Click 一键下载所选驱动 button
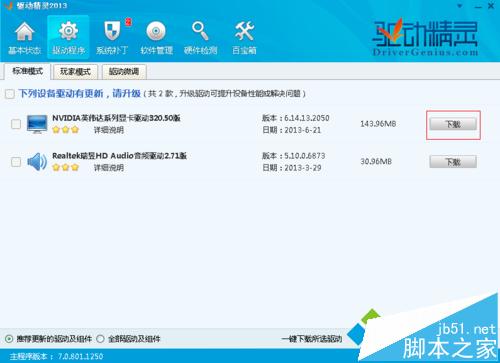Viewport: 500px width, 363px height. point(312,339)
